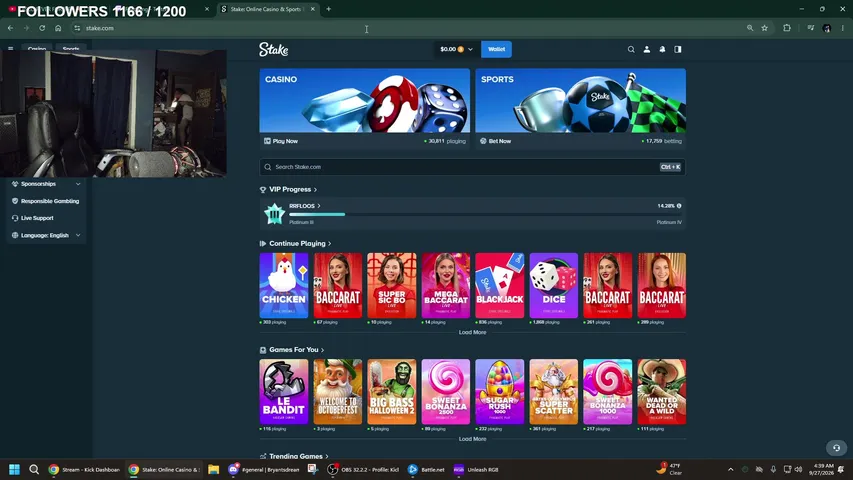Open Unleash RGB from taskbar

tap(477, 470)
